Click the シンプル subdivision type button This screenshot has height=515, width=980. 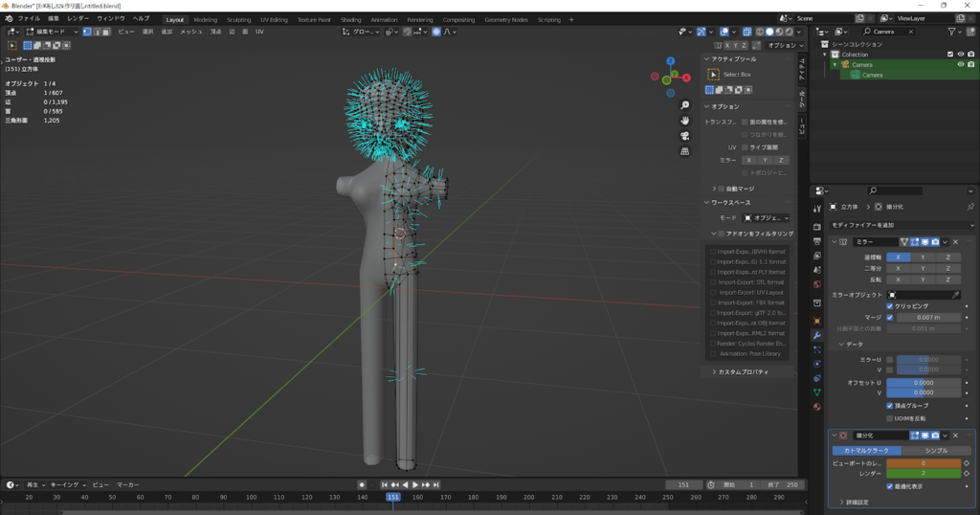pyautogui.click(x=936, y=450)
